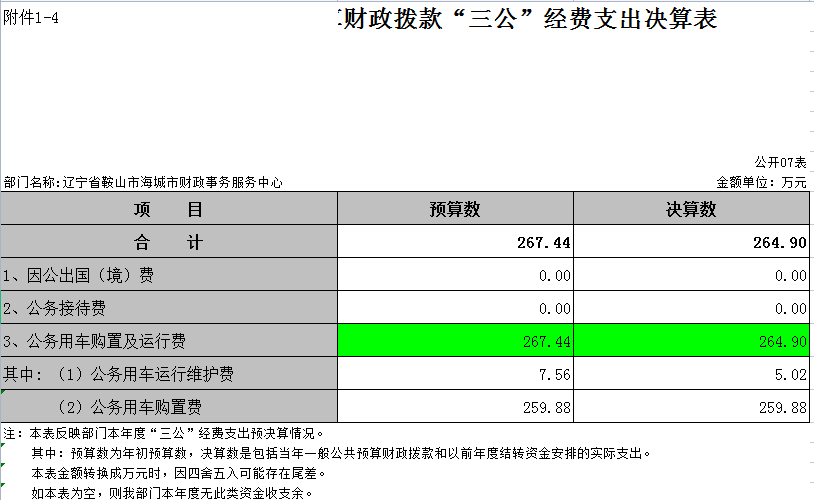The width and height of the screenshot is (814, 500).
Task: Select the 公务接待费 final value 0.00
Action: (691, 307)
